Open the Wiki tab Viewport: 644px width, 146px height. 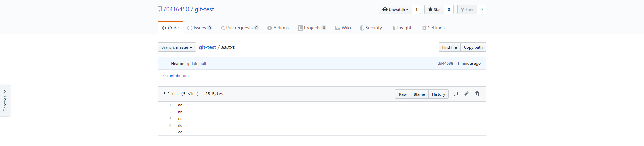[x=343, y=28]
